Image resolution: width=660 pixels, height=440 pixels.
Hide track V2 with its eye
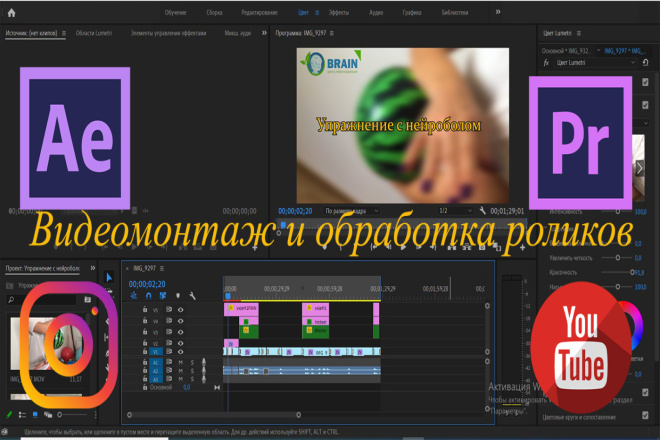[181, 343]
